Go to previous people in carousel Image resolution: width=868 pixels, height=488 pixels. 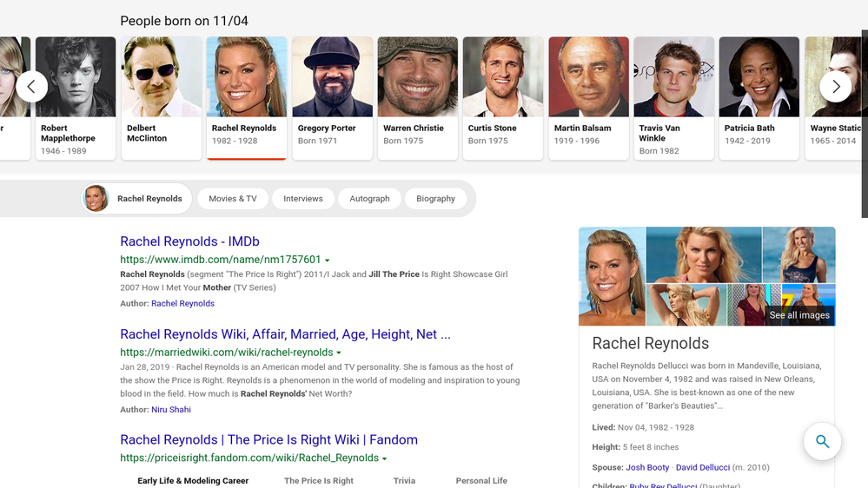pyautogui.click(x=31, y=86)
